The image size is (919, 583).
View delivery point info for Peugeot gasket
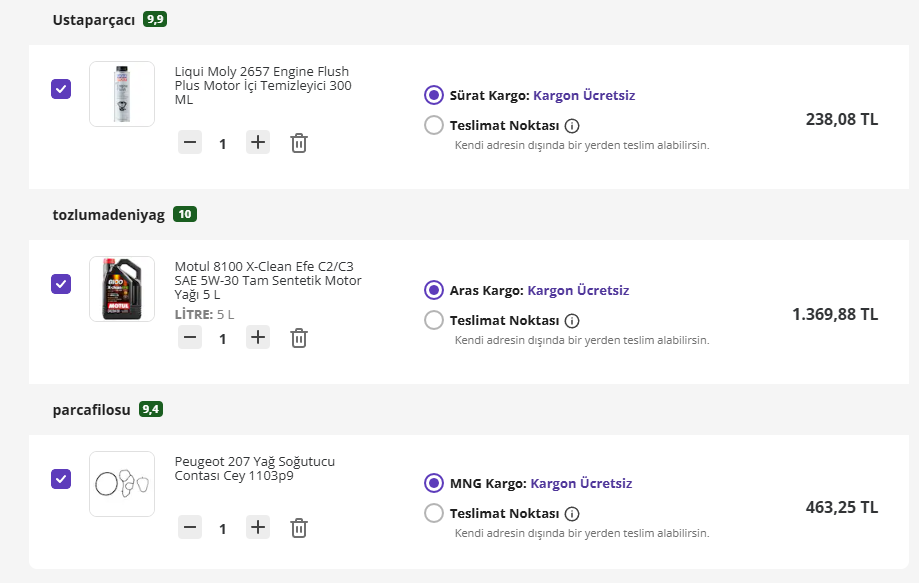(572, 514)
